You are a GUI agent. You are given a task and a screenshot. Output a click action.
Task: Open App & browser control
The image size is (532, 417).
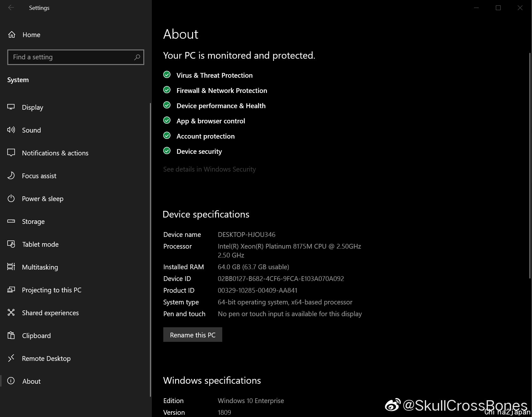(211, 121)
